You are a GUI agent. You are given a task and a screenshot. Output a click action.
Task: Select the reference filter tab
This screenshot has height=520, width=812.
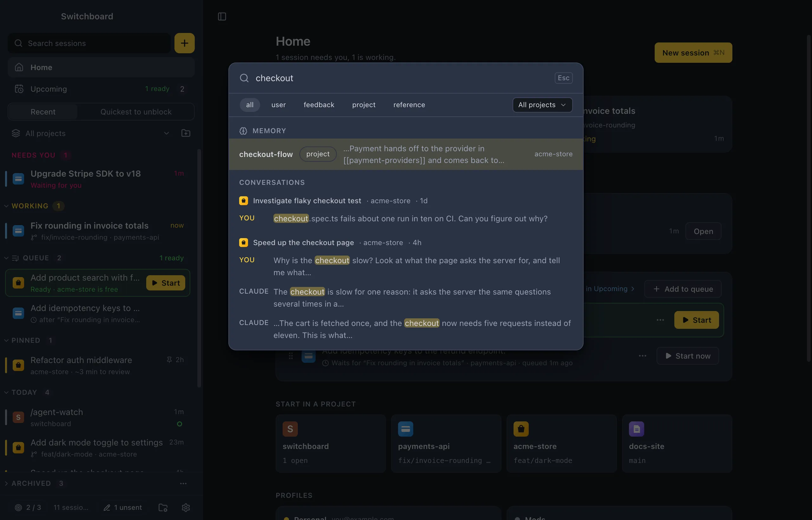tap(409, 105)
